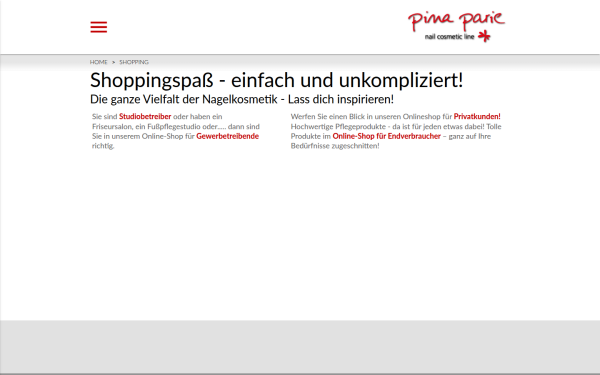Click subheading 'Die ganze Vielfalt der Nagelkosmetik'

184,99
